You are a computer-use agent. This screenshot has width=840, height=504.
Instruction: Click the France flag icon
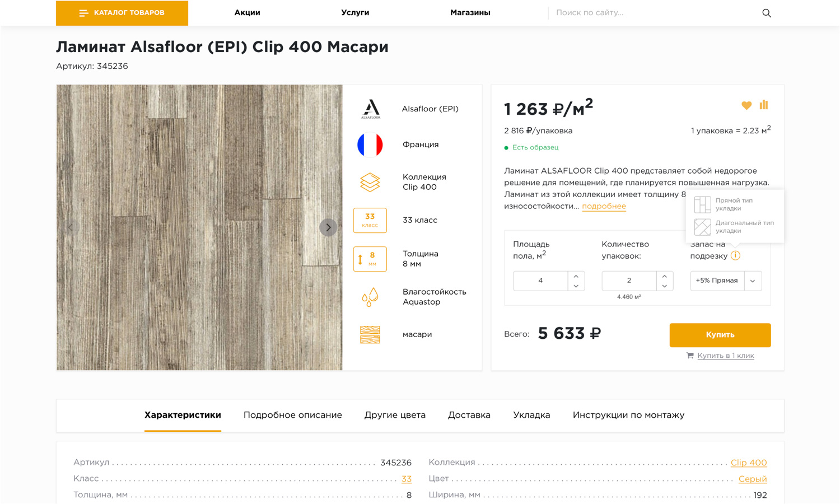pos(370,144)
